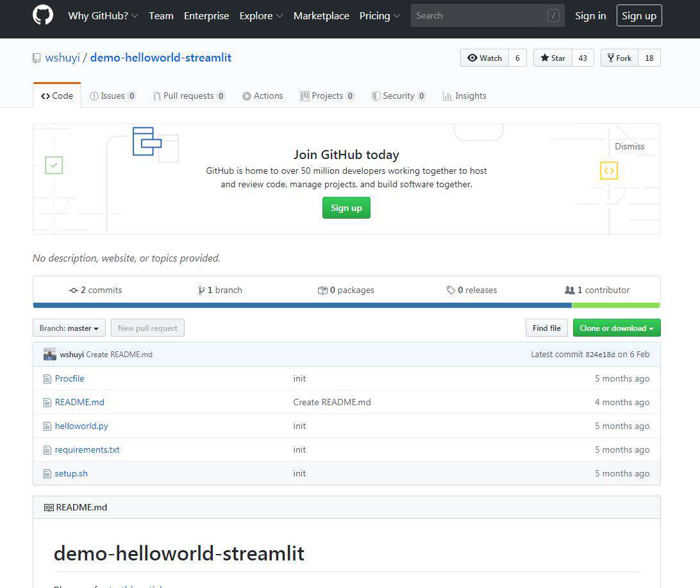Click wshuyi author name in commit bar
This screenshot has width=700, height=588.
pyautogui.click(x=72, y=355)
